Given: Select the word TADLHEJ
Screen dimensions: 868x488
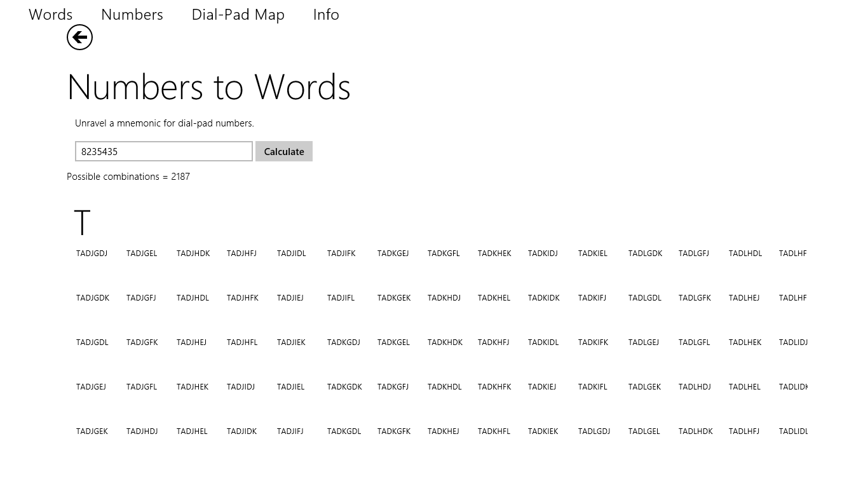Looking at the screenshot, I should [744, 298].
